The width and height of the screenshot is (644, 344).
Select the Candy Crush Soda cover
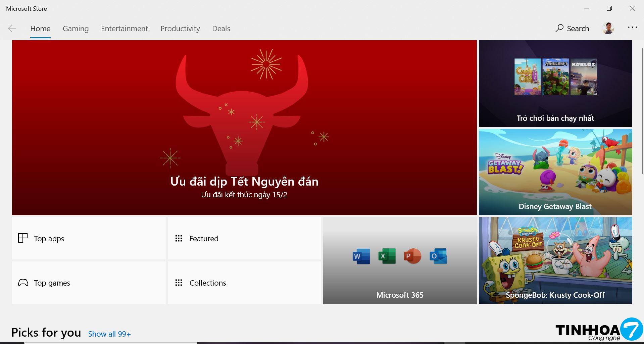tap(528, 77)
